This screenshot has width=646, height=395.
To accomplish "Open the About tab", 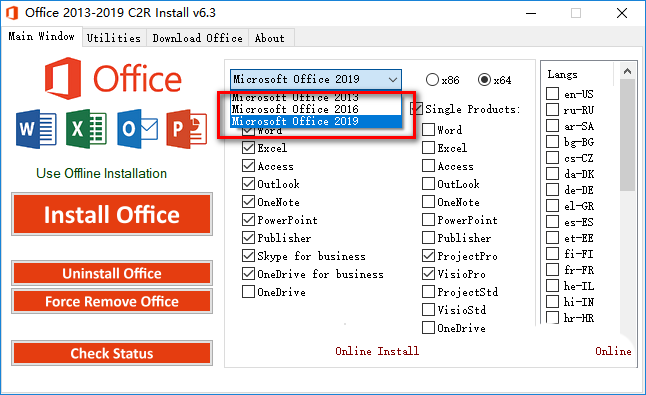I will (x=270, y=38).
